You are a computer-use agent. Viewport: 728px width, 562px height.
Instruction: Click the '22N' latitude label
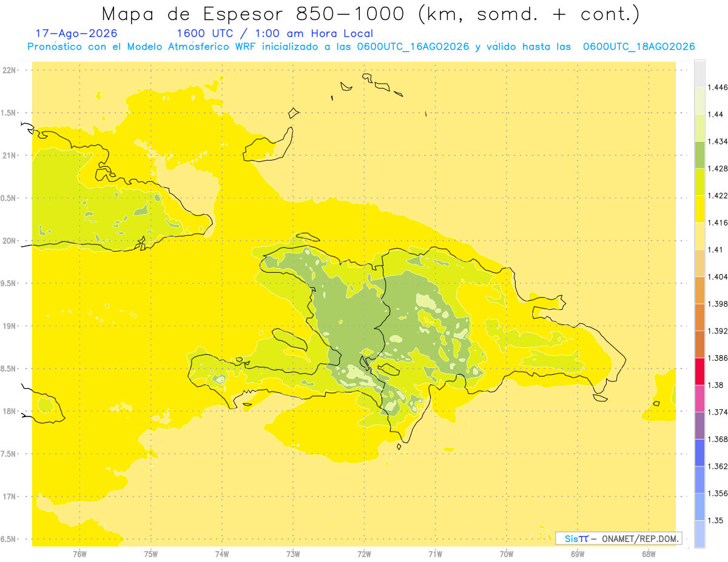pos(10,70)
